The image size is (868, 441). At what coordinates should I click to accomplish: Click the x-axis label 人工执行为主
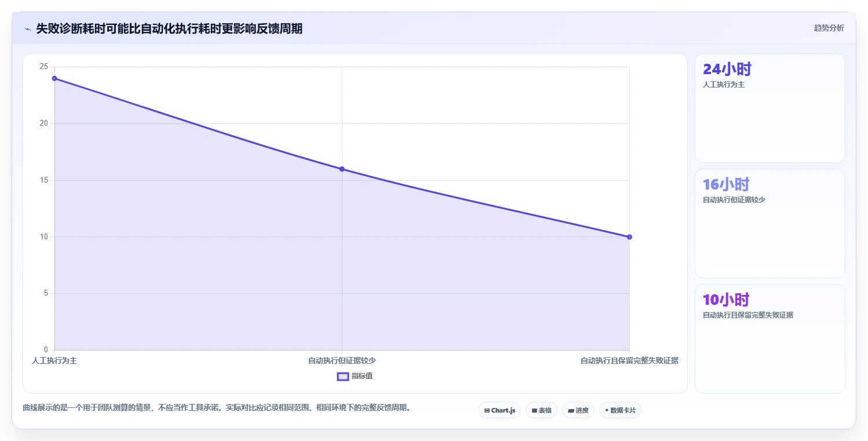(x=54, y=360)
